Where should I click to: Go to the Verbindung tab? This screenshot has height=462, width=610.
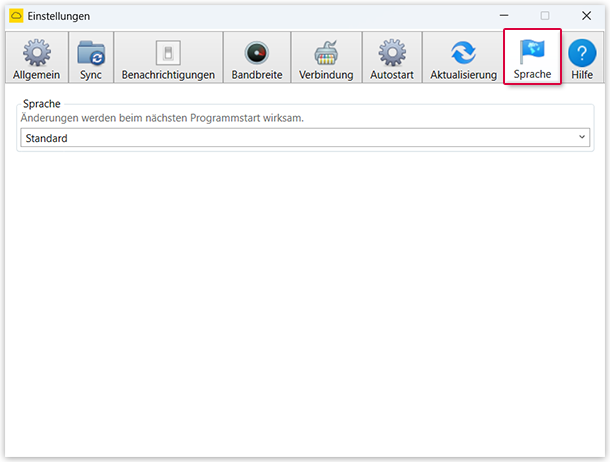coord(326,58)
